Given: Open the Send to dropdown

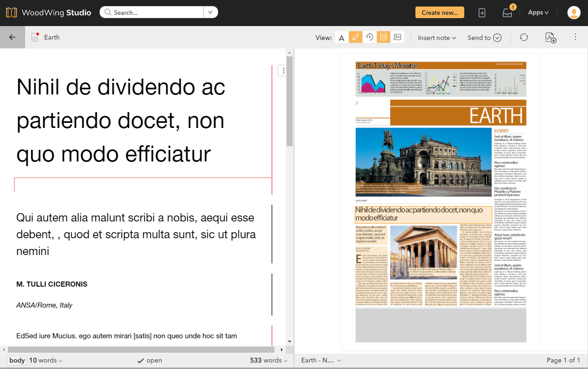Looking at the screenshot, I should pyautogui.click(x=484, y=38).
